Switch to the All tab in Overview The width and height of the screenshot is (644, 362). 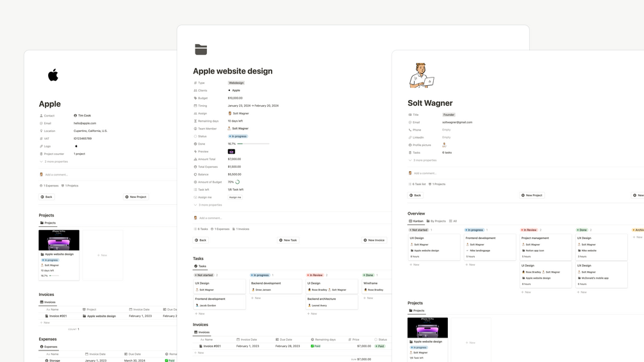pos(452,221)
